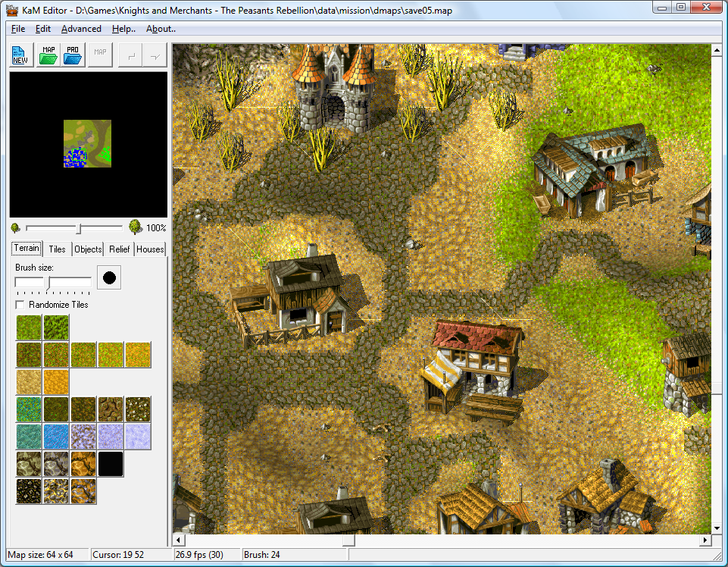Pick the bright golden sand terrain tile
Image resolution: width=728 pixels, height=567 pixels.
click(56, 382)
